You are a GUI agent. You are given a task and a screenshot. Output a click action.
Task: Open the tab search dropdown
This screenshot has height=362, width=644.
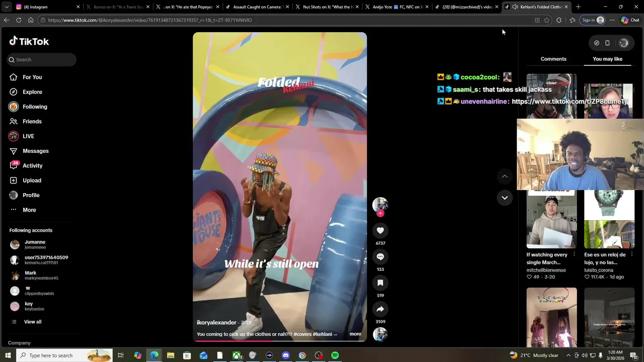[x=7, y=7]
